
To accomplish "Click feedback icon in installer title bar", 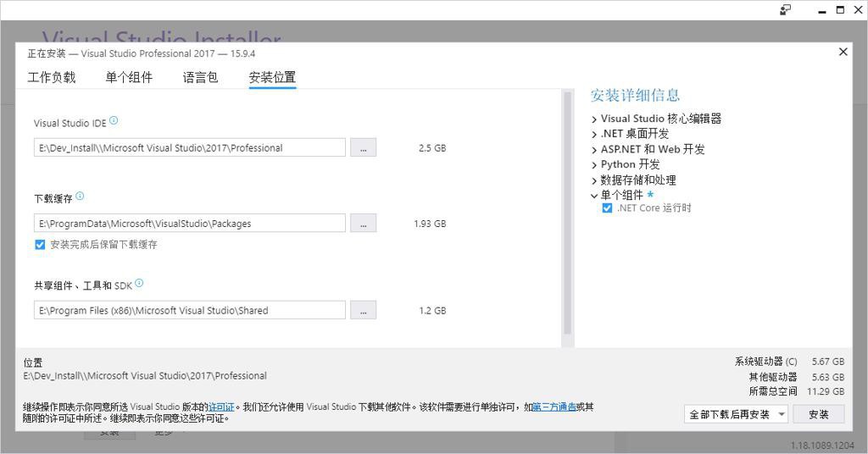I will (x=785, y=10).
